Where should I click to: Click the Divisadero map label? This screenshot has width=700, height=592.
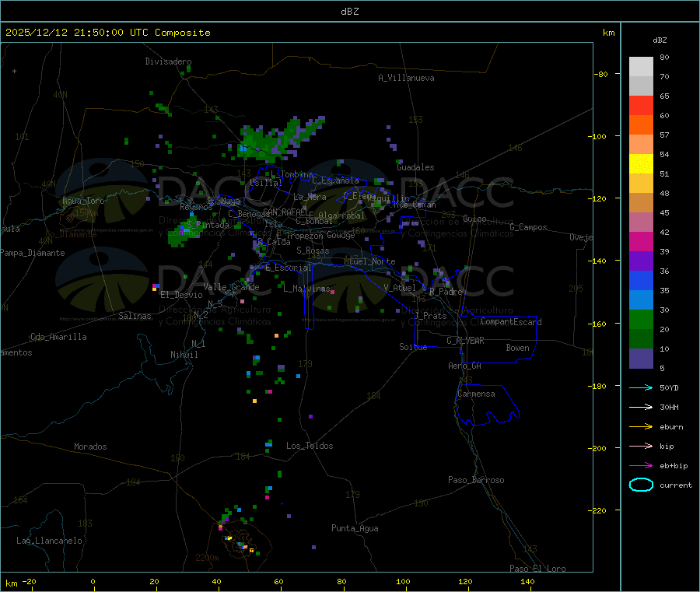coord(168,61)
